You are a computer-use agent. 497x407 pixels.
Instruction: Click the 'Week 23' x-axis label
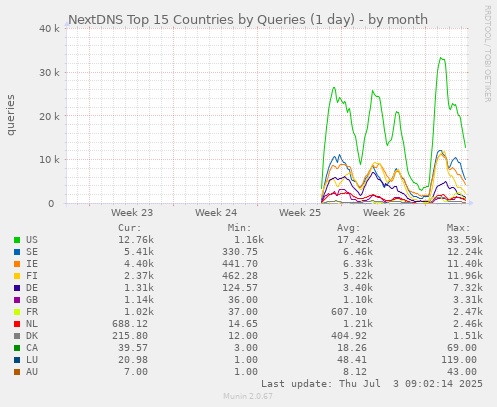132,213
